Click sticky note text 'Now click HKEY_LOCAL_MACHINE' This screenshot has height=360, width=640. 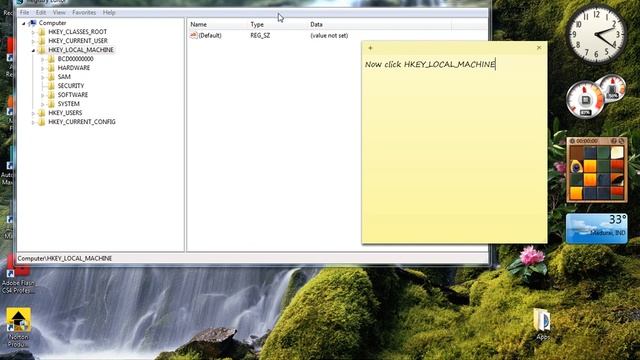(x=430, y=64)
